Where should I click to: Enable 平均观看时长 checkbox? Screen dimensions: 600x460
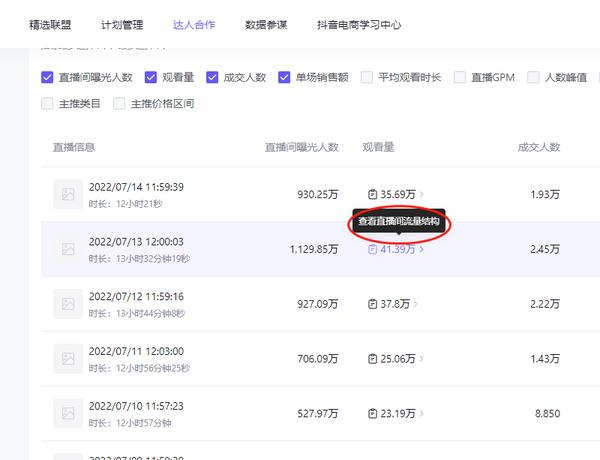coord(367,77)
